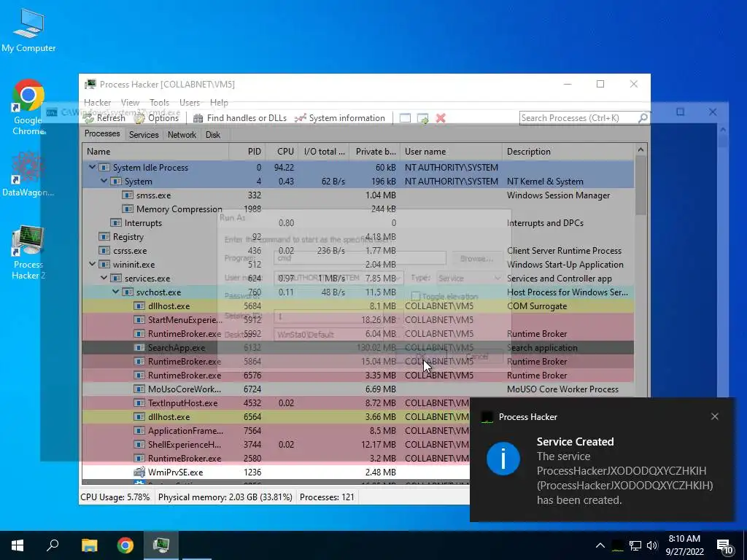This screenshot has width=747, height=560.
Task: Collapse the svchost.exe tree node
Action: [115, 292]
